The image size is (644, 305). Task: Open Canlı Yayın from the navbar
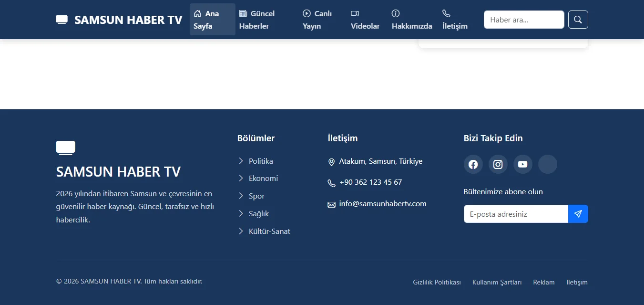tap(317, 20)
